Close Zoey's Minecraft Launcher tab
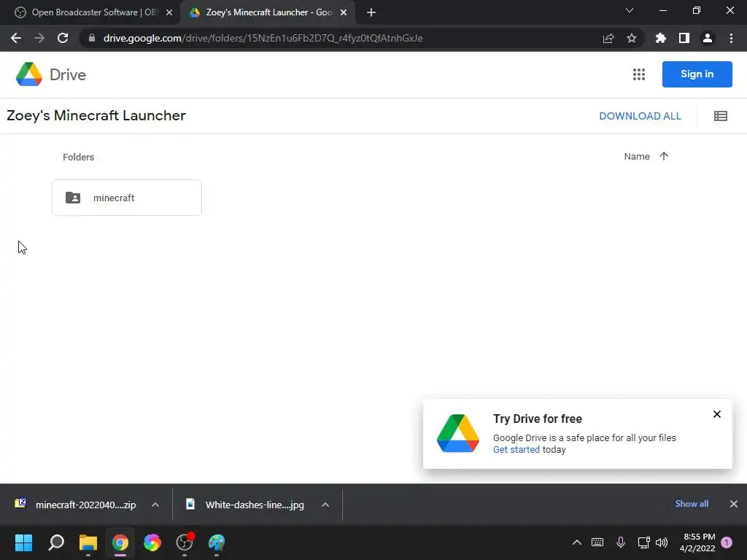Image resolution: width=747 pixels, height=560 pixels. tap(344, 12)
